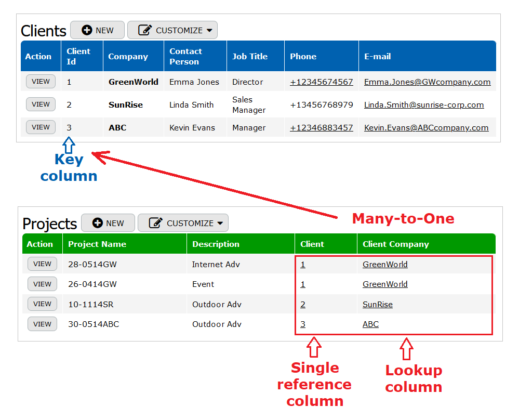Email Kevin.Evans@ABCcompany.com
The height and width of the screenshot is (420, 519).
coord(427,127)
